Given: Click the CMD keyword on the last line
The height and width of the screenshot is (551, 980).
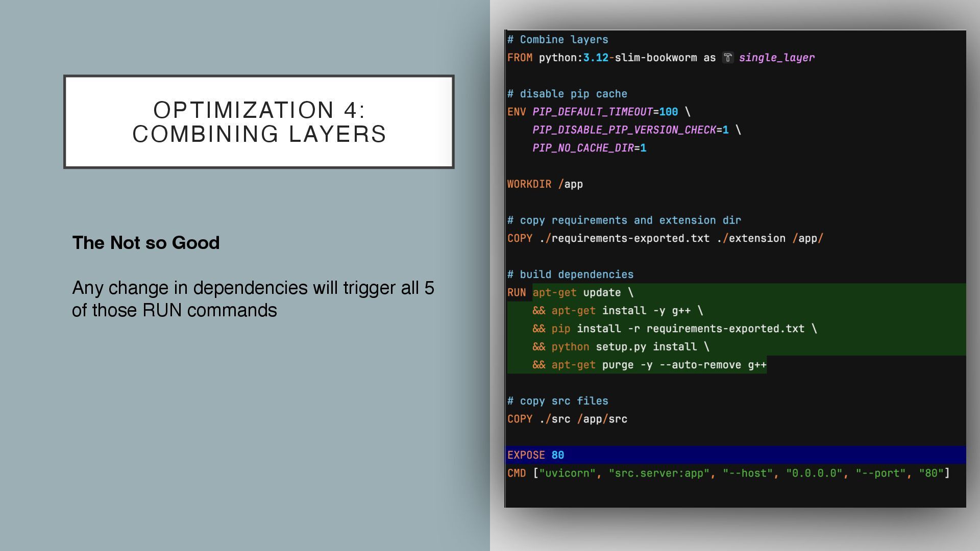Looking at the screenshot, I should (x=517, y=473).
